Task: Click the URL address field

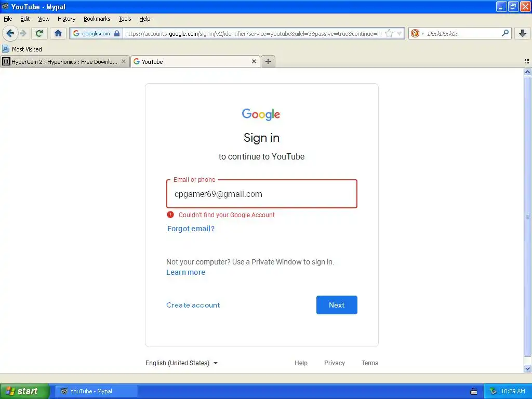Action: click(x=253, y=33)
